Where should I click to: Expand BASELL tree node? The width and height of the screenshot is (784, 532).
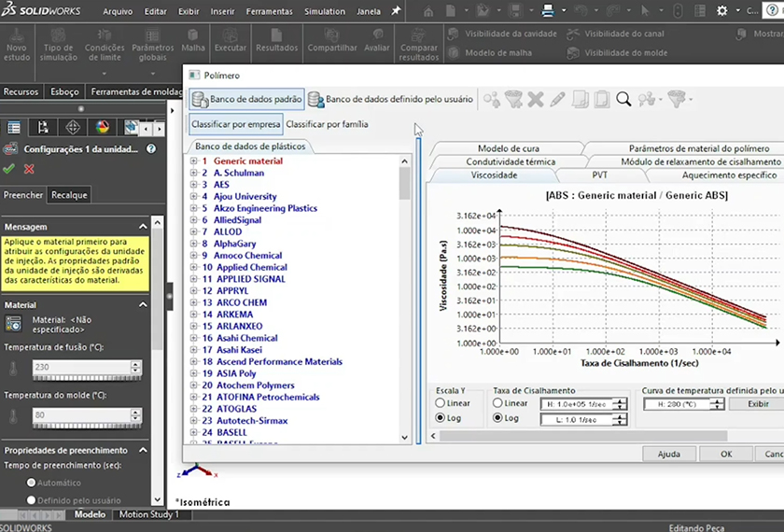coord(193,432)
